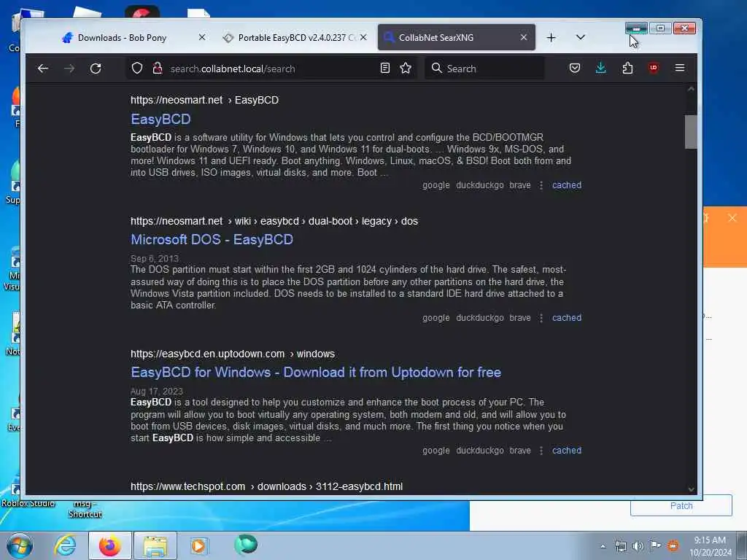This screenshot has width=747, height=560.
Task: Select the Roblox Studio desktop icon
Action: pyautogui.click(x=28, y=503)
